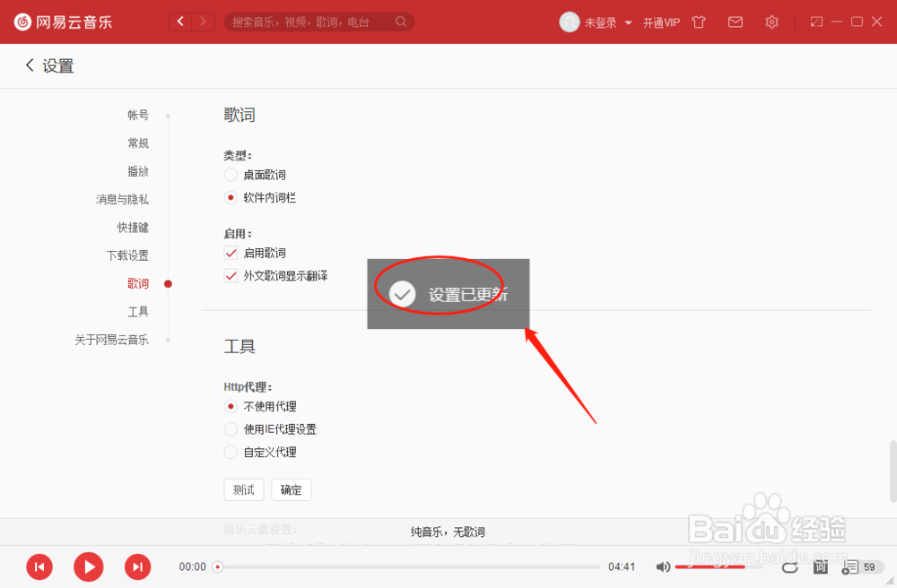Image resolution: width=897 pixels, height=588 pixels.
Task: Click the NetEase Cloud Music logo
Action: pyautogui.click(x=63, y=22)
